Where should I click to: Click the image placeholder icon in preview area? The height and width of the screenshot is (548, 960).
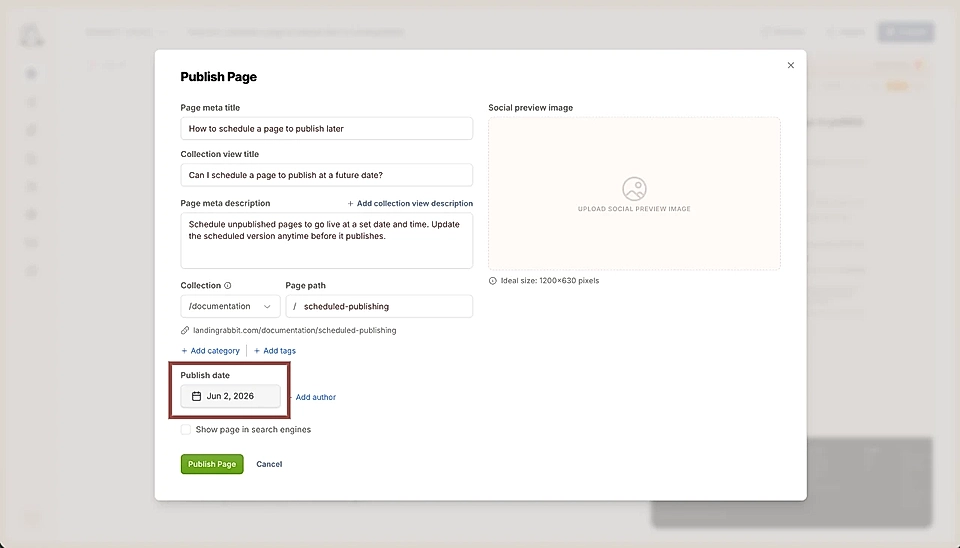click(x=634, y=189)
